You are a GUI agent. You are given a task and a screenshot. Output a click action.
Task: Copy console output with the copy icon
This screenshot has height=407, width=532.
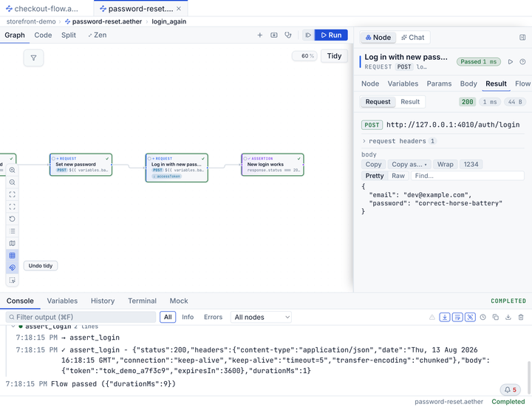point(495,317)
